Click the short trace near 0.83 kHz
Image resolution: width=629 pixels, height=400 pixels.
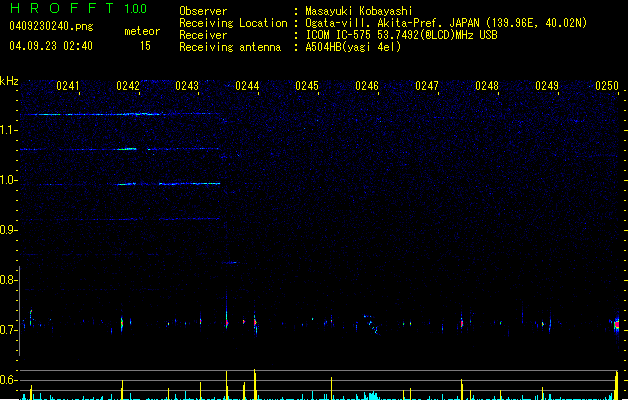(x=231, y=263)
